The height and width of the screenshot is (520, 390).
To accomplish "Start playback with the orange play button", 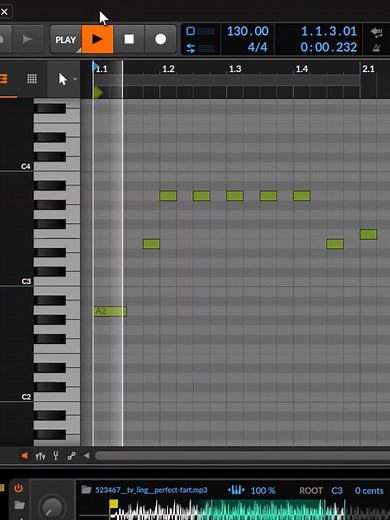I will pos(97,39).
